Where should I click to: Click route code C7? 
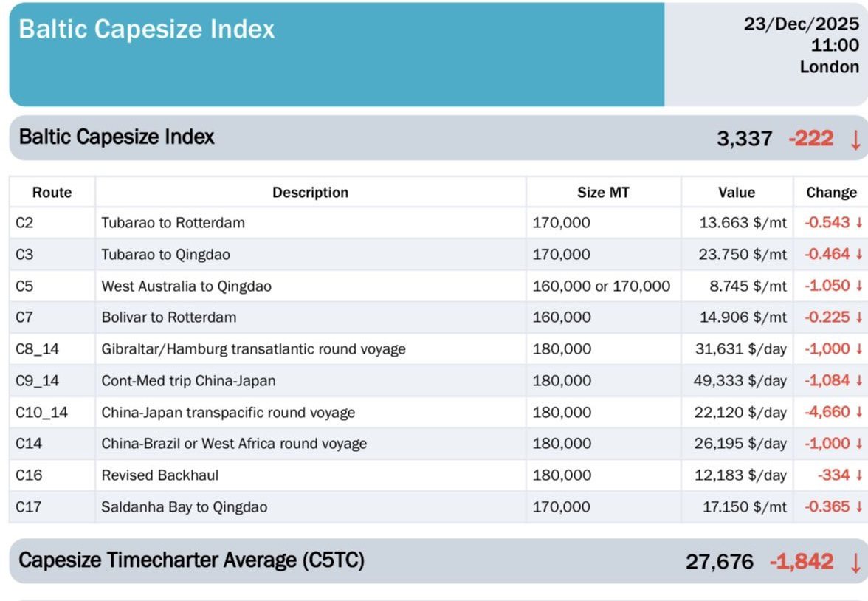(x=24, y=317)
